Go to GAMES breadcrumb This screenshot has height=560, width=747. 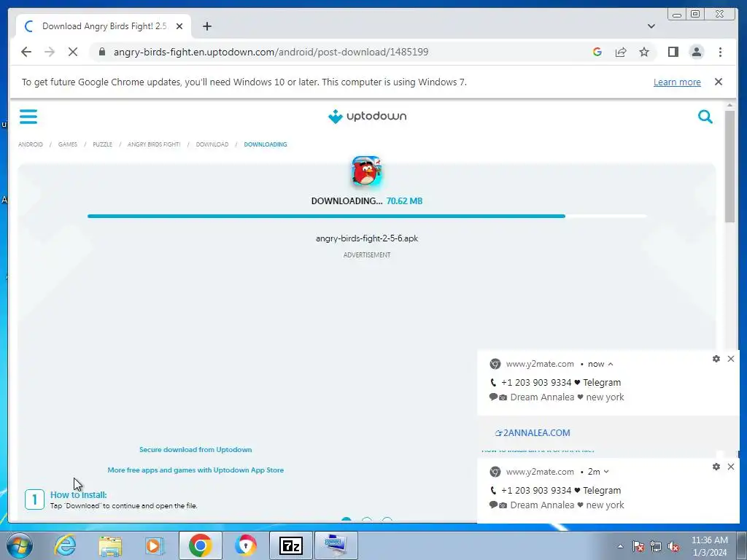(68, 144)
